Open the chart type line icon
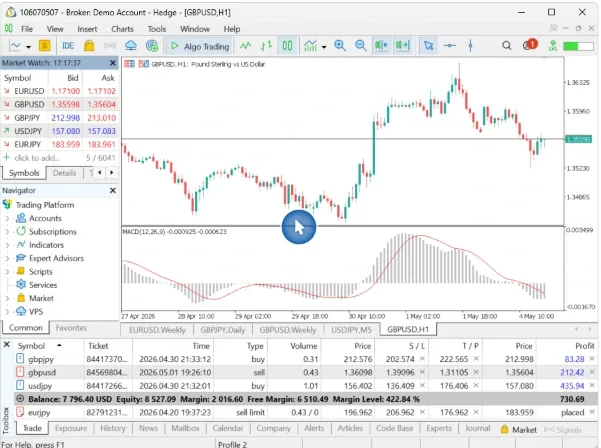Viewport: 601px width, 448px height. point(15,46)
